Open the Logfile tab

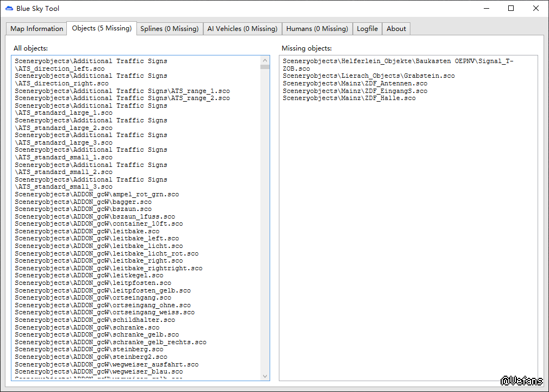367,29
